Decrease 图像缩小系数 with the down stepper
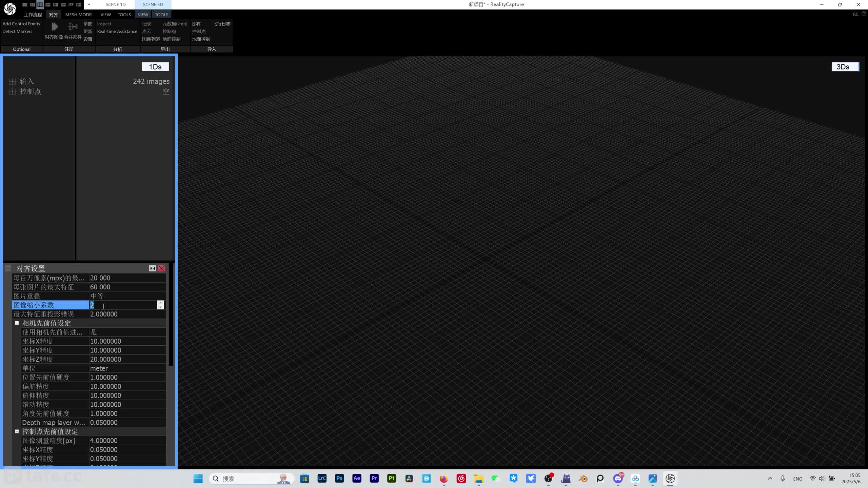This screenshot has height=488, width=868. tap(160, 307)
